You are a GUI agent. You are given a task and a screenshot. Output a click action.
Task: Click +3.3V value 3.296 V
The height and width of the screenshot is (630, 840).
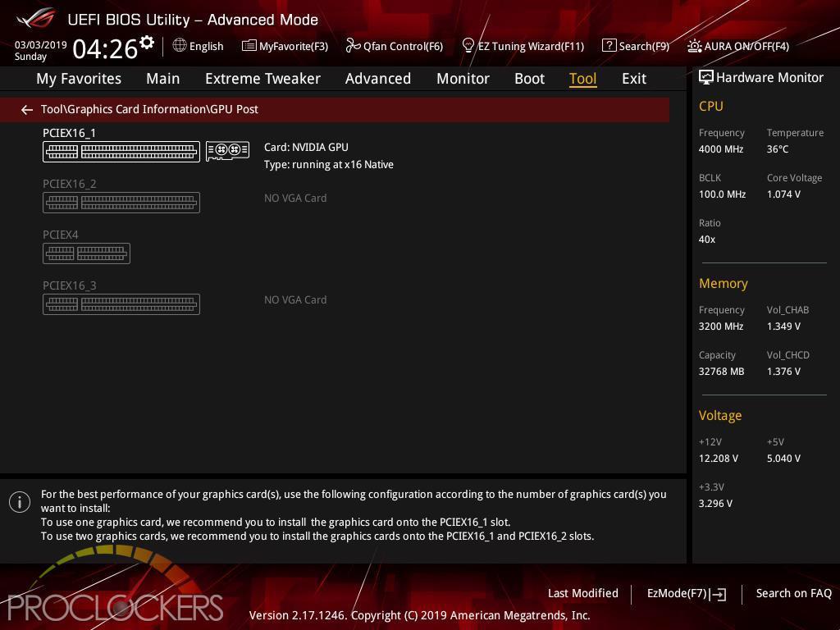tap(715, 504)
